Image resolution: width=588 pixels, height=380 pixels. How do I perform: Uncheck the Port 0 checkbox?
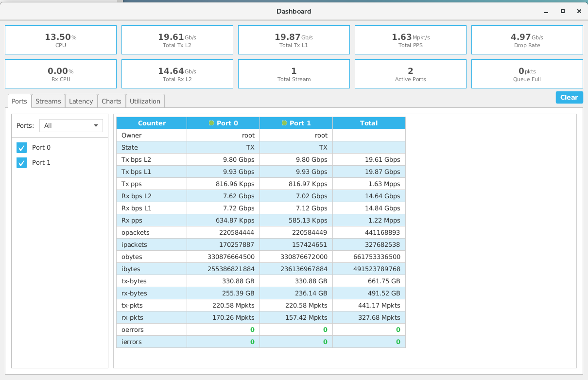[x=21, y=148]
